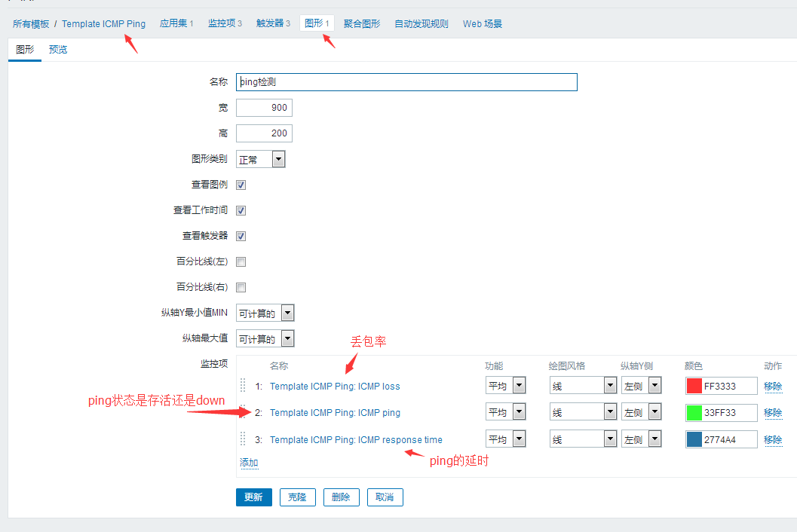
Task: Click the 添加 link to add item
Action: [x=249, y=463]
